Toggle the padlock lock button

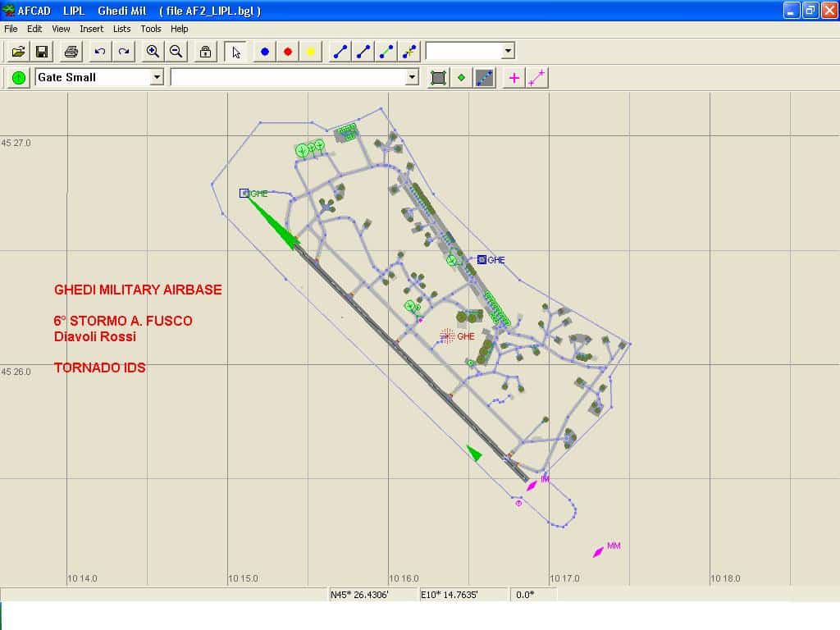click(x=205, y=52)
